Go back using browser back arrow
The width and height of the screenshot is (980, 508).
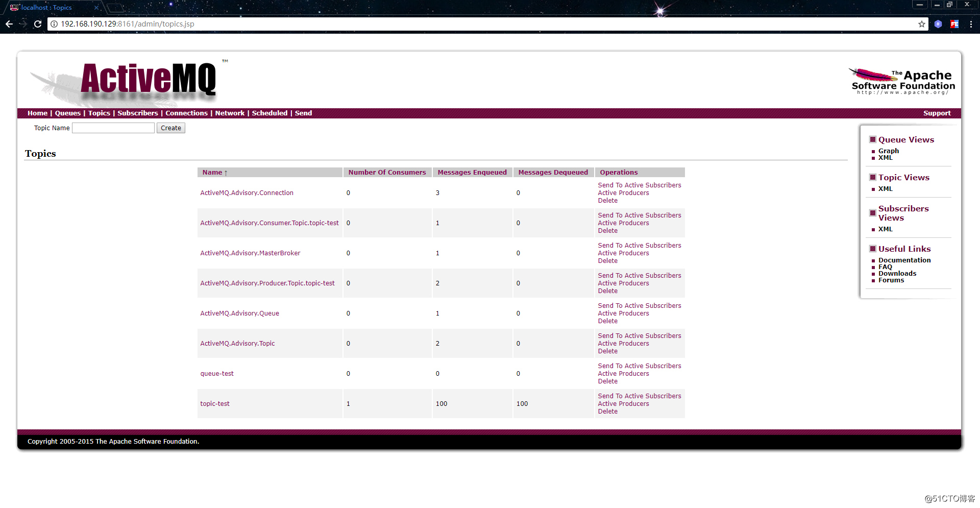(x=9, y=24)
